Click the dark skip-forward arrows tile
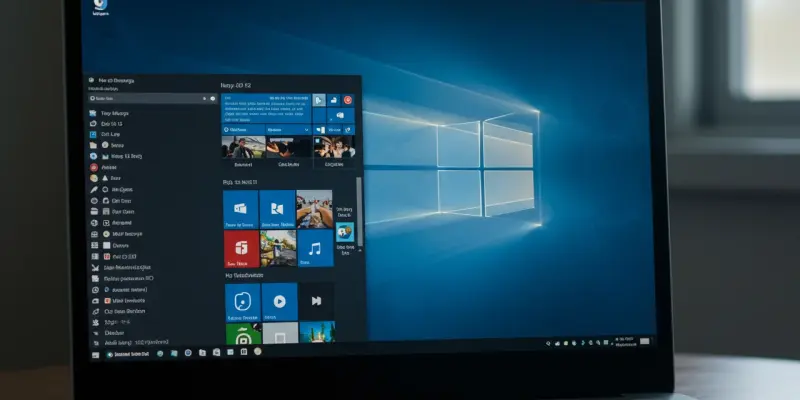The image size is (800, 400). 316,301
